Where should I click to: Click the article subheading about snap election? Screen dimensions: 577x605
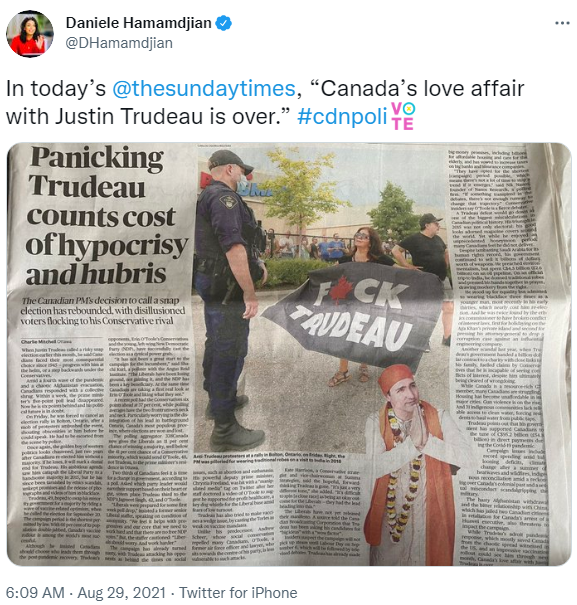pyautogui.click(x=103, y=310)
